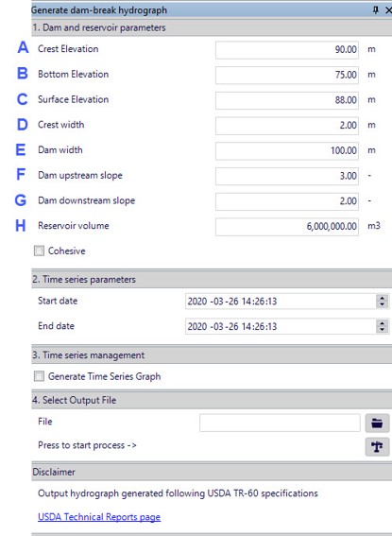This screenshot has width=392, height=536.
Task: Enable the Cohesive checkbox
Action: [x=39, y=251]
